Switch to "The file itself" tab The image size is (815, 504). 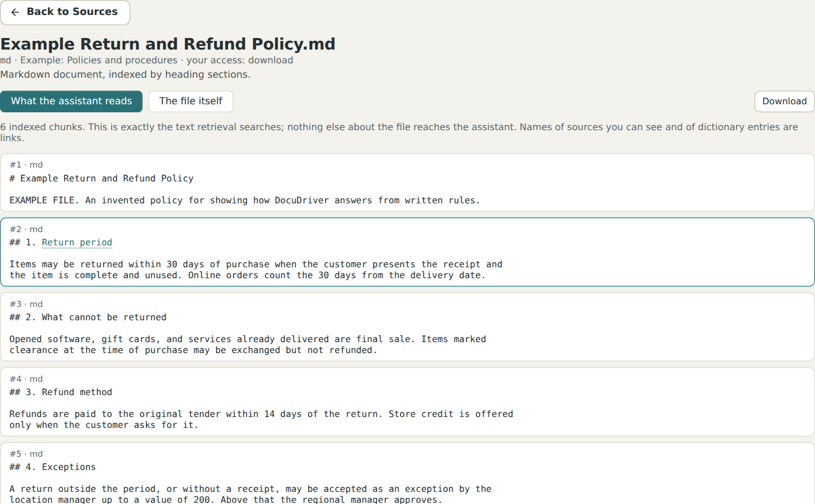(191, 101)
